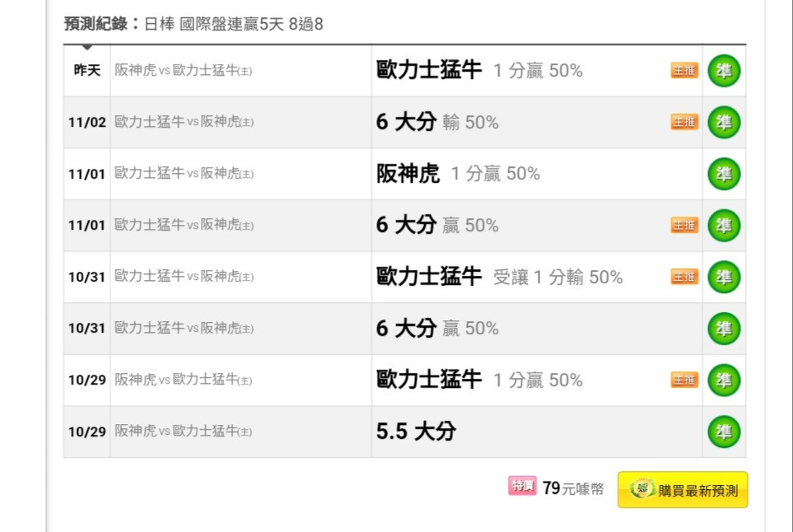793x532 pixels.
Task: Open 11/02 歐力士猛牛 vs 阪神虎 matchup
Action: (x=184, y=121)
